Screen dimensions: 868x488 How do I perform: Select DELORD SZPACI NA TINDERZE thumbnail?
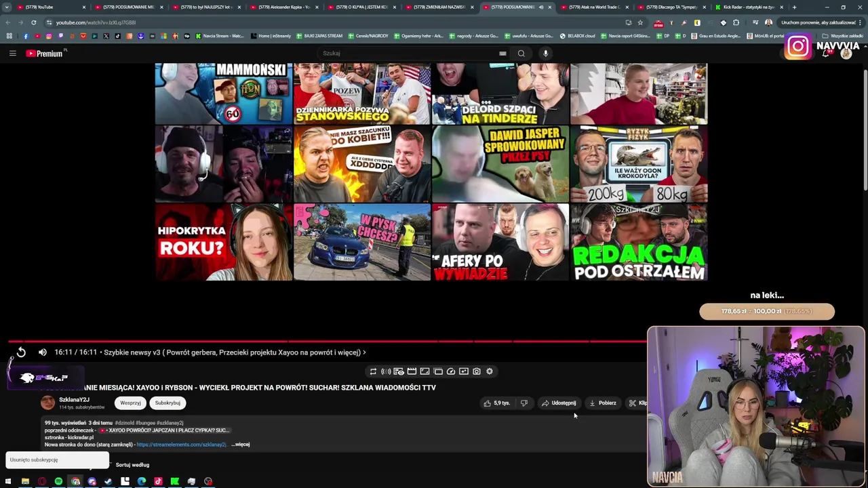pyautogui.click(x=500, y=94)
